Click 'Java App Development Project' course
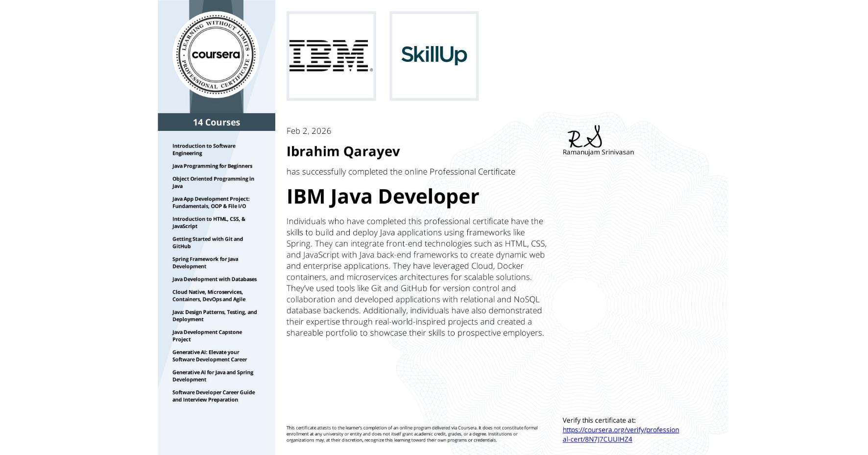This screenshot has height=455, width=868. tap(211, 202)
